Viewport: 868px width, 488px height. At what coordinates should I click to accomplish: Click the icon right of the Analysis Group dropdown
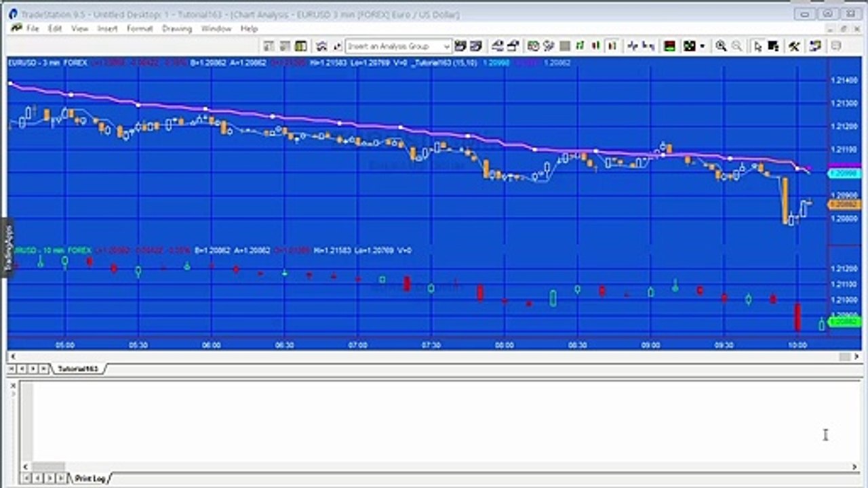pos(461,46)
